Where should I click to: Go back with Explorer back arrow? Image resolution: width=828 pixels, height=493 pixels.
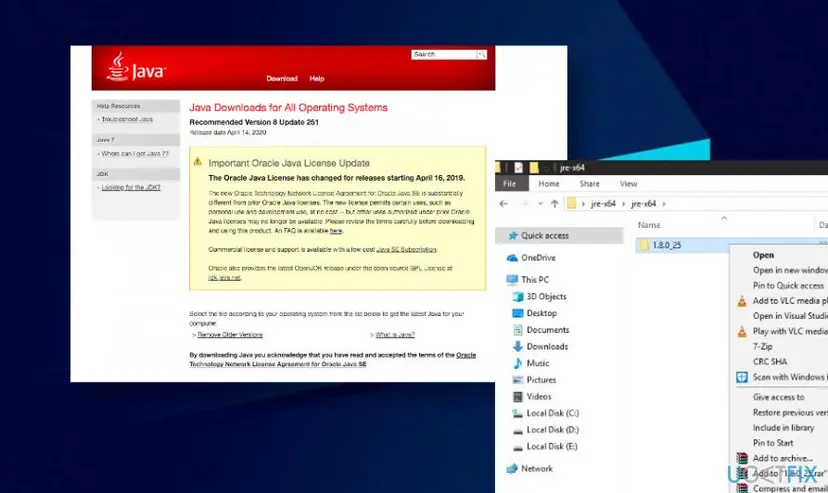[503, 204]
